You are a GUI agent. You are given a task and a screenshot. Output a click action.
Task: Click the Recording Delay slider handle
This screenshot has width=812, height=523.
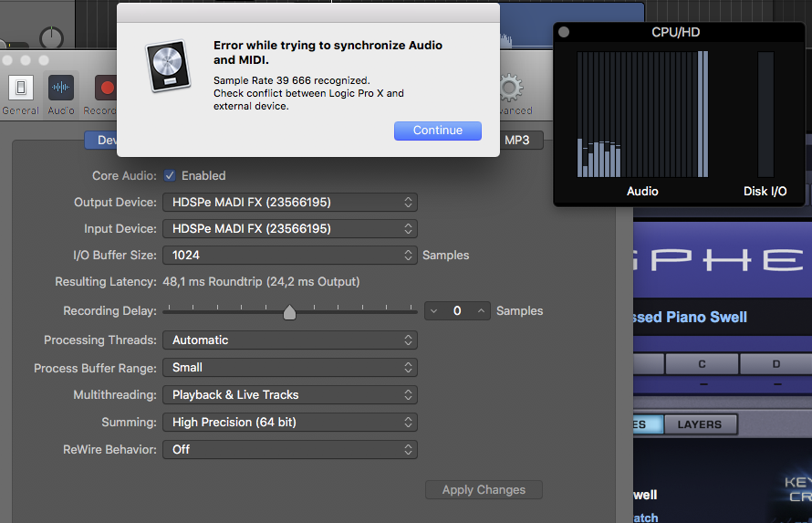coord(289,312)
